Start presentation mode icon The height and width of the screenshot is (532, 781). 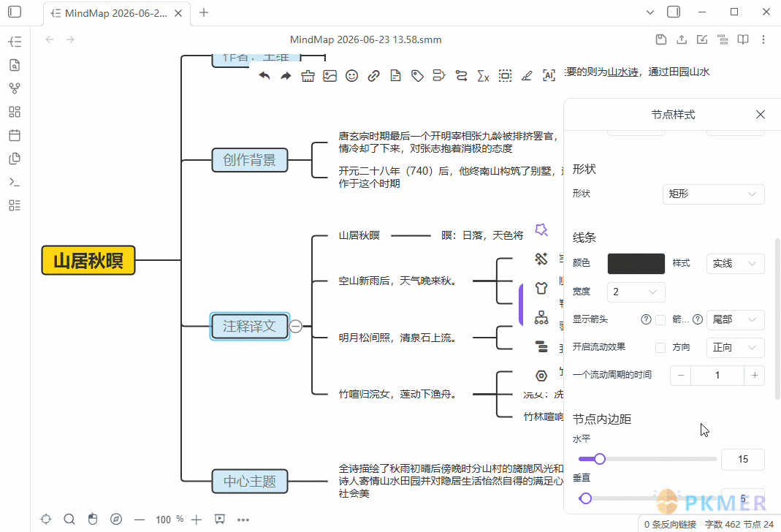click(x=220, y=519)
